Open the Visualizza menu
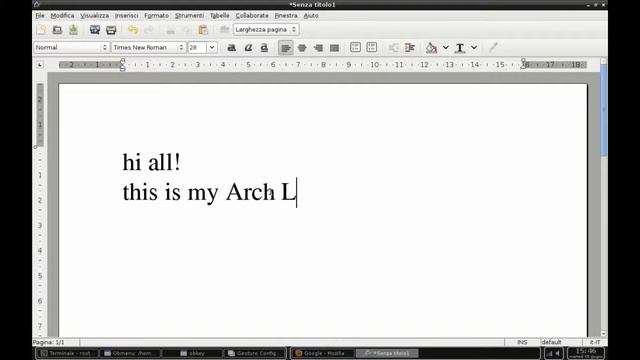The width and height of the screenshot is (640, 360). 94,16
